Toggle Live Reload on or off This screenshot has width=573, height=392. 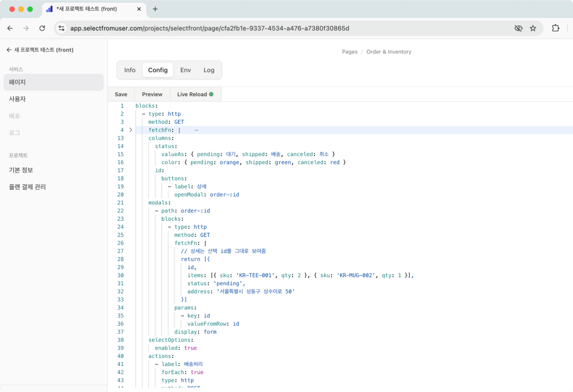click(195, 94)
